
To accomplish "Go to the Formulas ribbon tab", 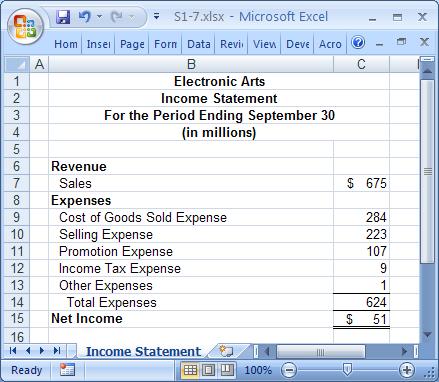I will 165,44.
